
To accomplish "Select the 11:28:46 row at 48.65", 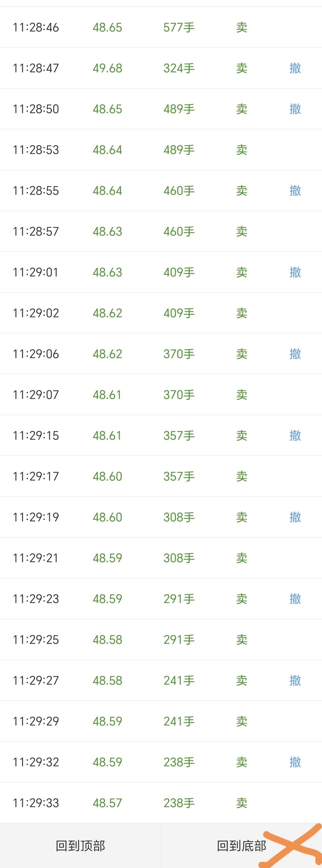I will [161, 27].
